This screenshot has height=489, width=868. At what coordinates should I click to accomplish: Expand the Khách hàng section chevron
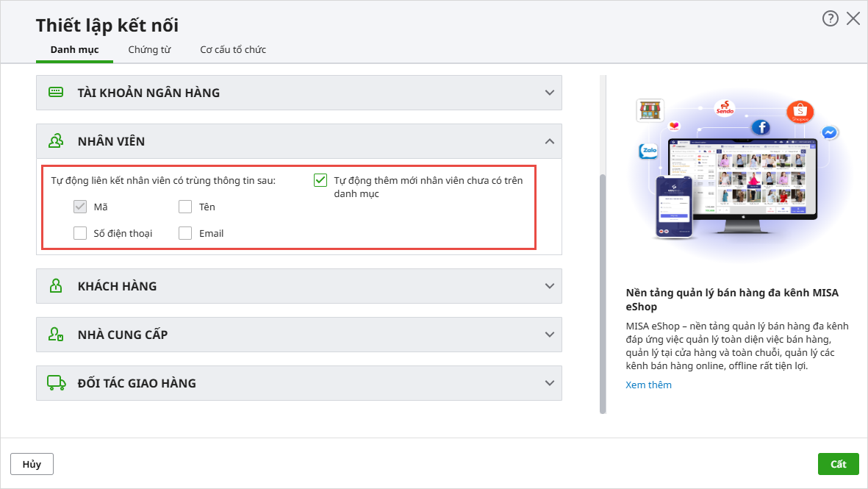pos(549,286)
